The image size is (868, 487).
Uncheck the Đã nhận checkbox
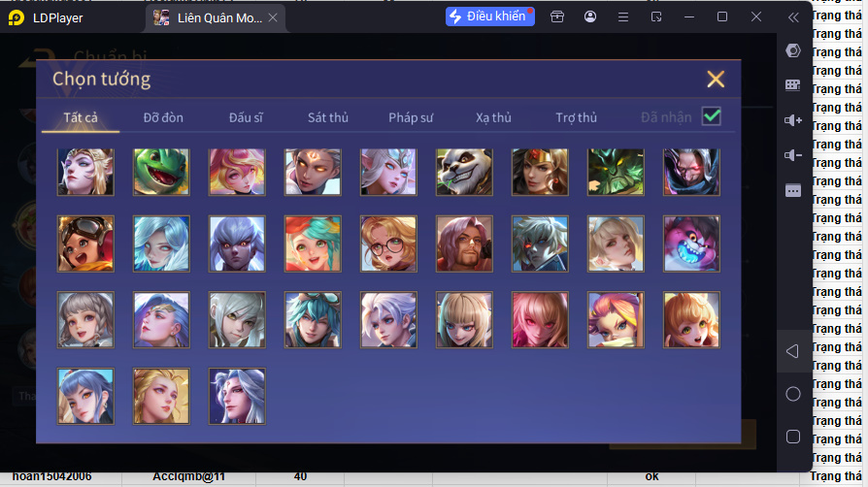point(712,116)
